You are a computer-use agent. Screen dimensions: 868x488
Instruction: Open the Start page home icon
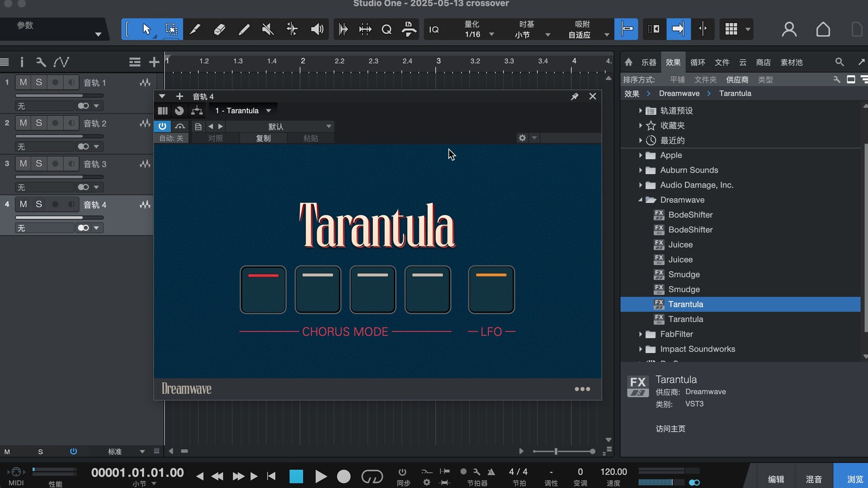click(x=823, y=29)
